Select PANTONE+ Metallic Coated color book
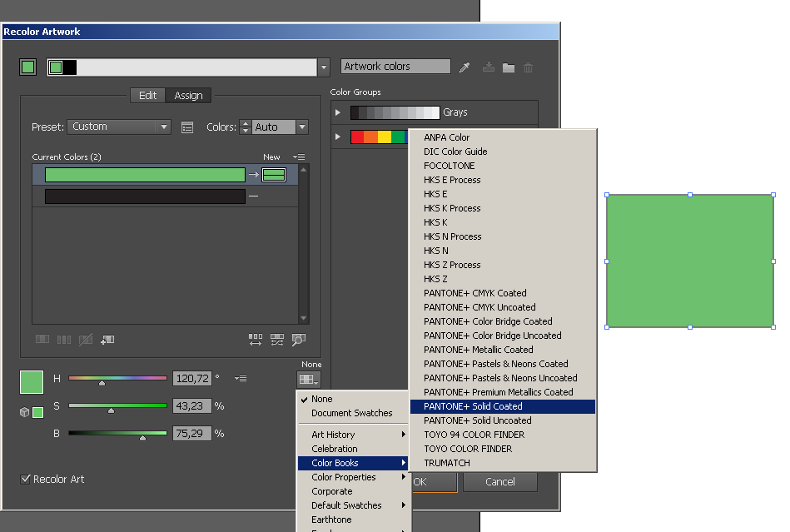This screenshot has height=532, width=790. point(503,350)
